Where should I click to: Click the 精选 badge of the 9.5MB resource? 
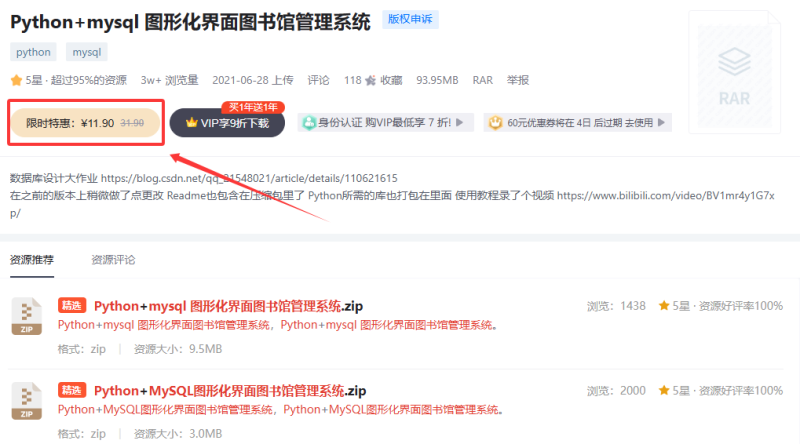coord(72,306)
